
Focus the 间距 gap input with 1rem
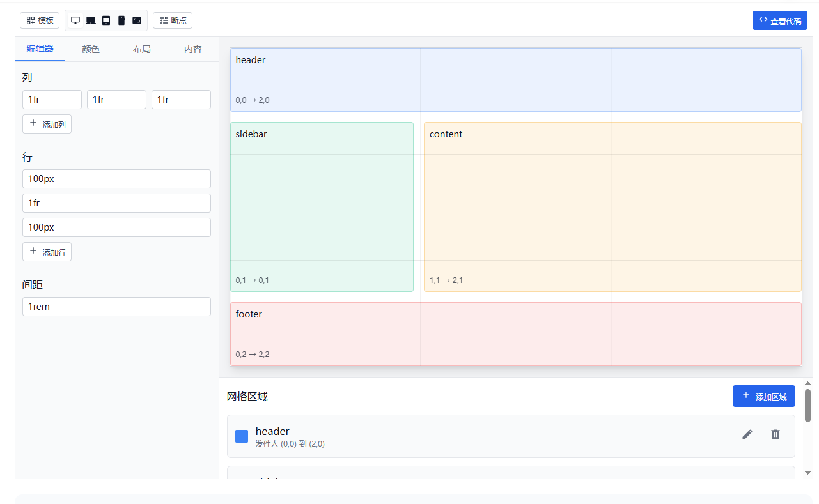(116, 307)
